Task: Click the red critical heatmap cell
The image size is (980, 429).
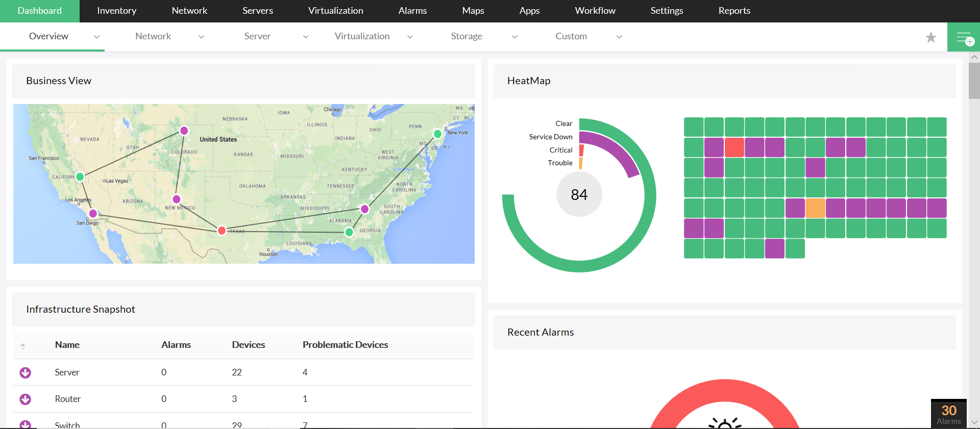Action: point(734,147)
